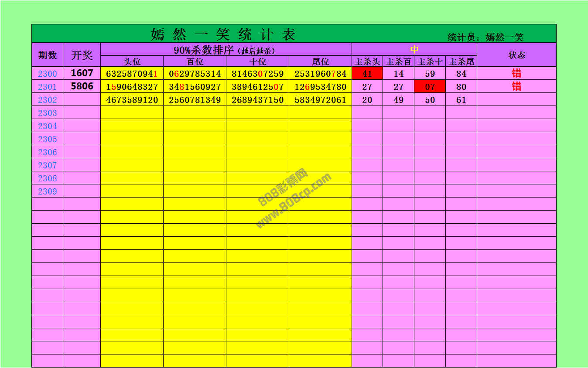
Task: Select the 开奖 column header
Action: point(82,55)
